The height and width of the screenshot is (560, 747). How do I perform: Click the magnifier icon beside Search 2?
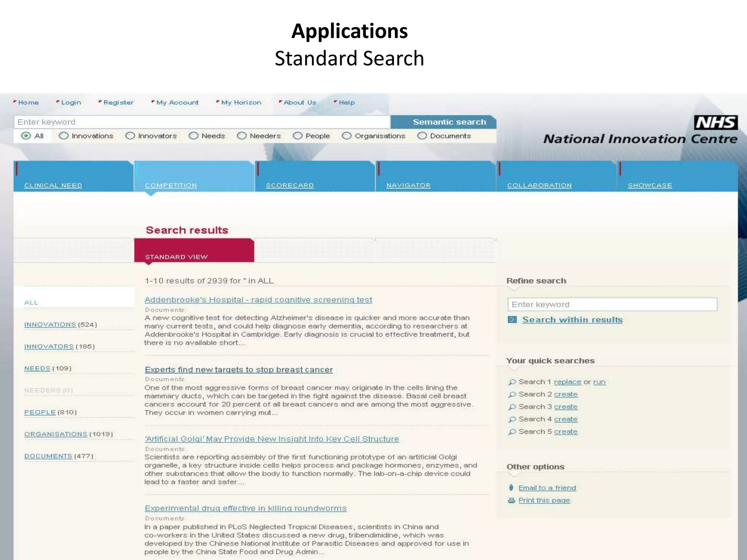512,394
